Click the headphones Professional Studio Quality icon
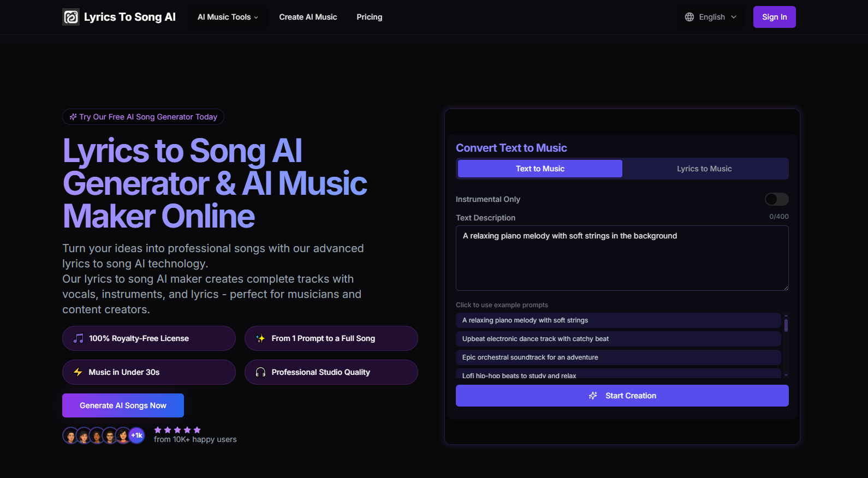Image resolution: width=868 pixels, height=478 pixels. [260, 372]
